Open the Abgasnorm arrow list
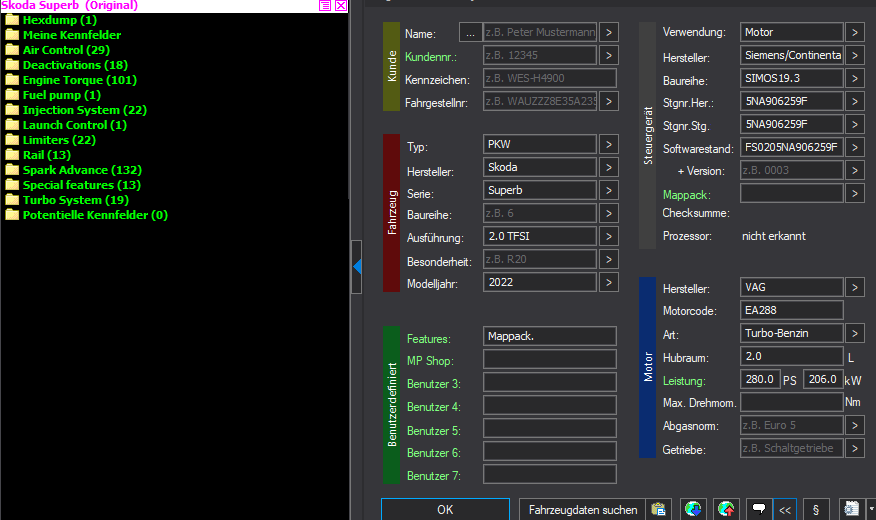 click(855, 425)
